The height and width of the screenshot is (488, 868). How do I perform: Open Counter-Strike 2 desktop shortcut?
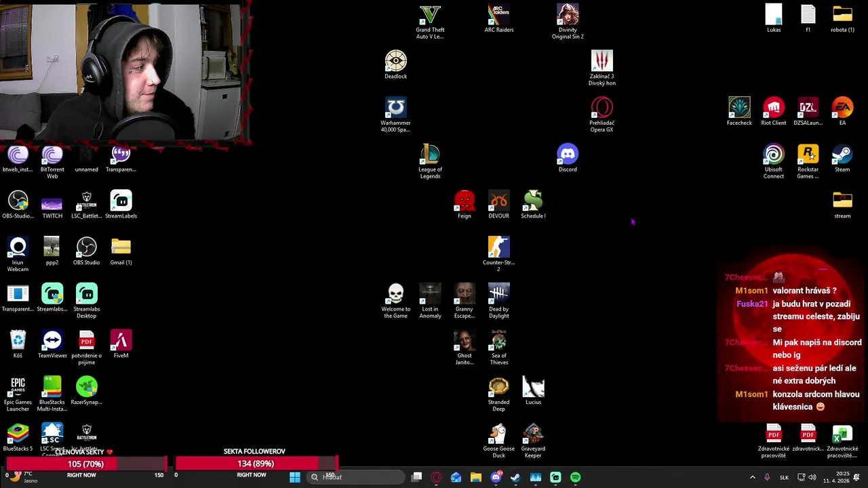click(x=498, y=254)
